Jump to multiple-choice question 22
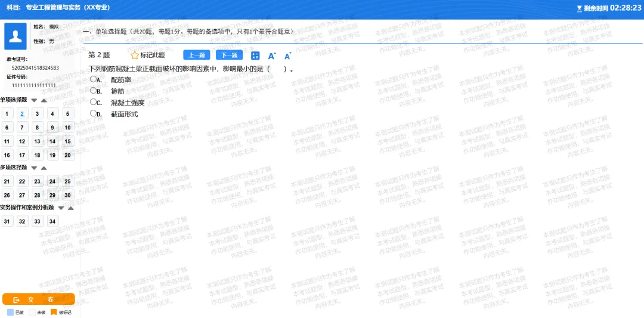This screenshot has height=318, width=644. coord(22,181)
